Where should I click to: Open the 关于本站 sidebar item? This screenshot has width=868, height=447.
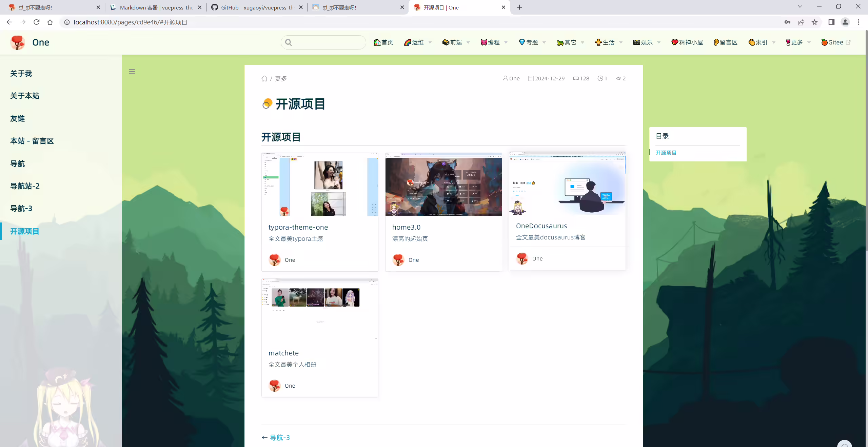pos(25,96)
